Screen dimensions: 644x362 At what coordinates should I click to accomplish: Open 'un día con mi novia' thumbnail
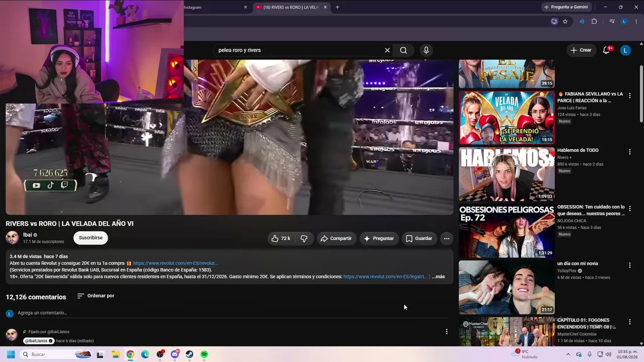(507, 287)
